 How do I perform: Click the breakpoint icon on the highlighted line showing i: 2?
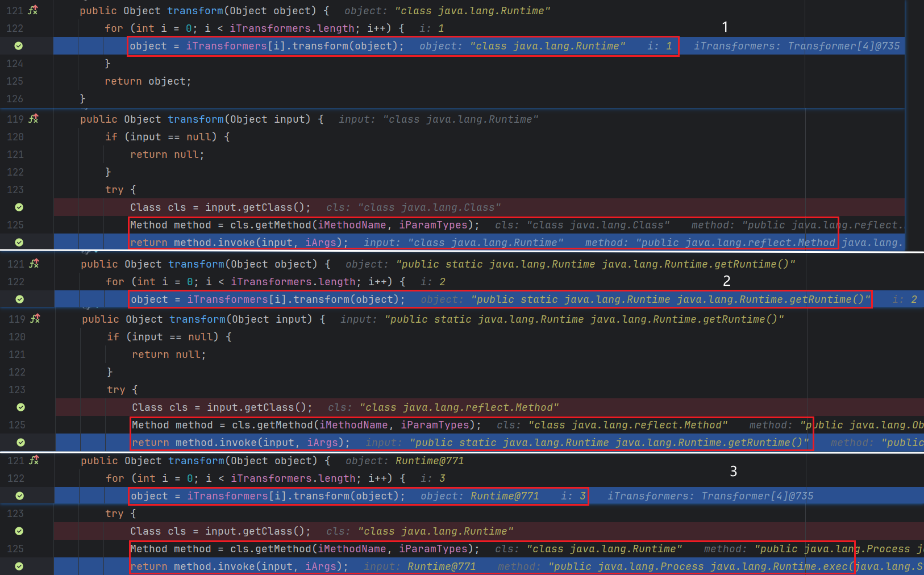click(x=20, y=299)
